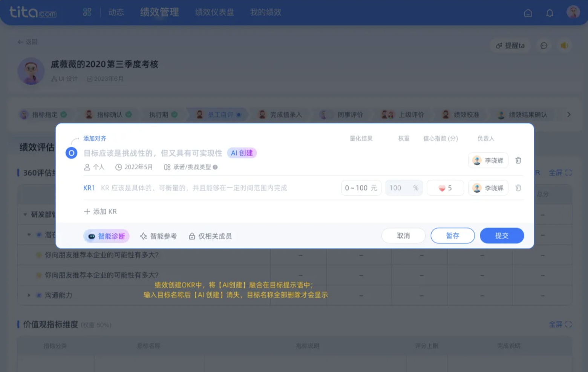
Task: Change owner 李晓辉 of the objective
Action: coord(488,160)
